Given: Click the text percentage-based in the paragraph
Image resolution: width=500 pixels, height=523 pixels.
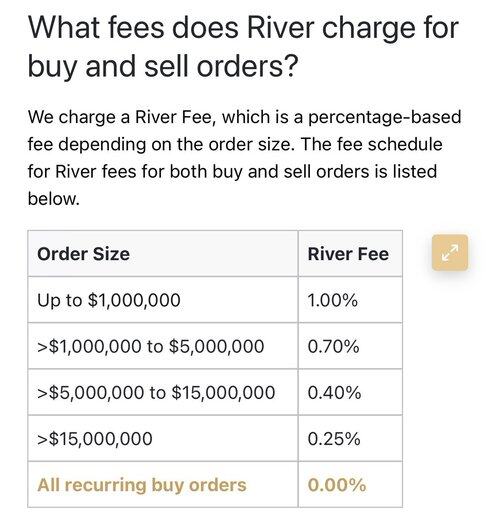Looking at the screenshot, I should point(385,117).
